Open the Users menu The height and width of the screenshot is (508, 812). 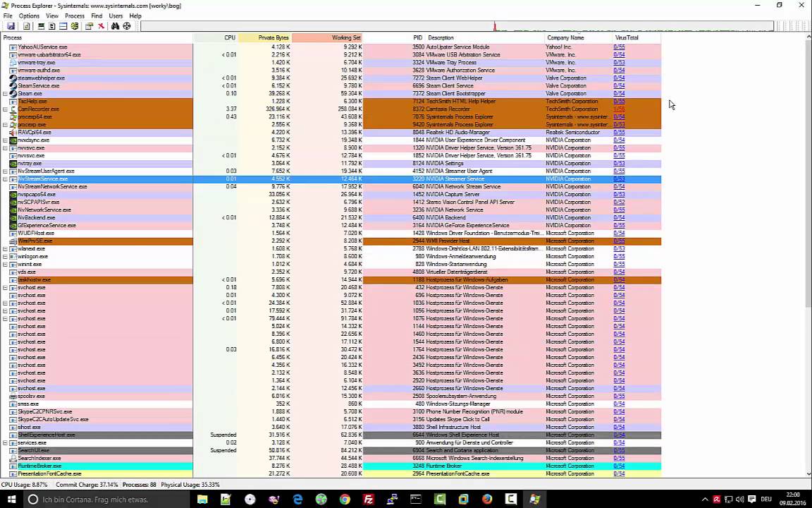coord(116,16)
